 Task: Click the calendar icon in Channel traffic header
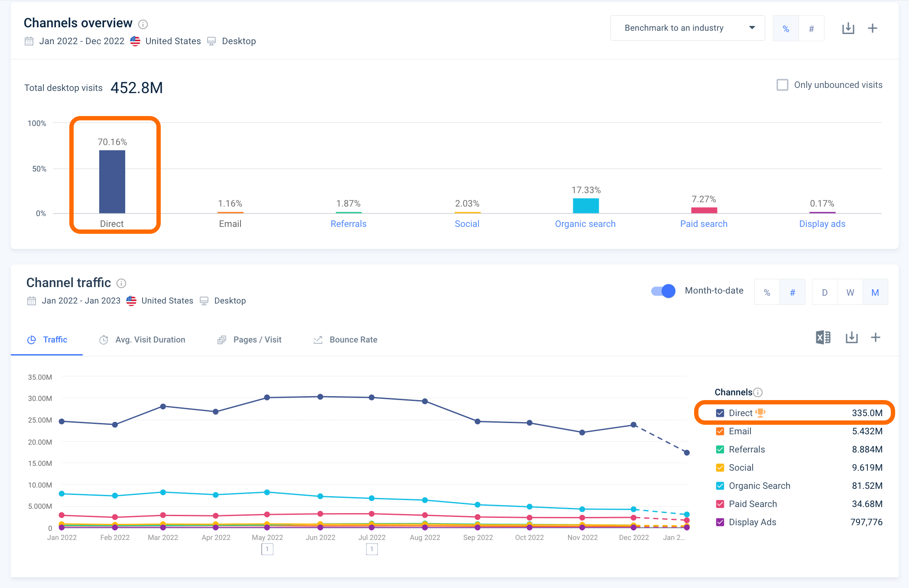(31, 300)
